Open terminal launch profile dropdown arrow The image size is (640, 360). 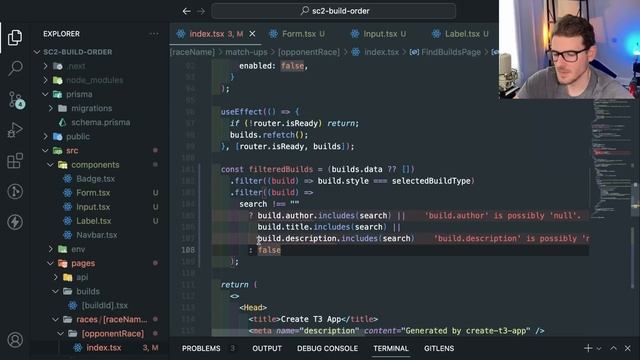[x=599, y=348]
